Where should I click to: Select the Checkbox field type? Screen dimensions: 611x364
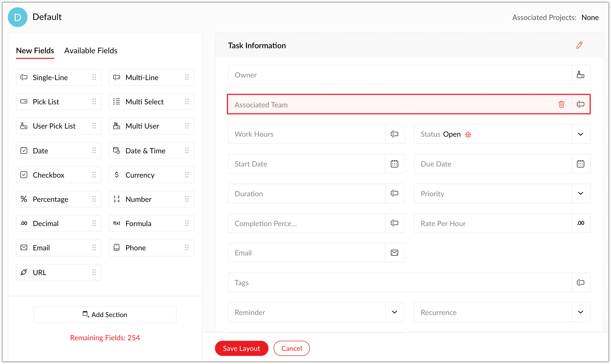[59, 175]
